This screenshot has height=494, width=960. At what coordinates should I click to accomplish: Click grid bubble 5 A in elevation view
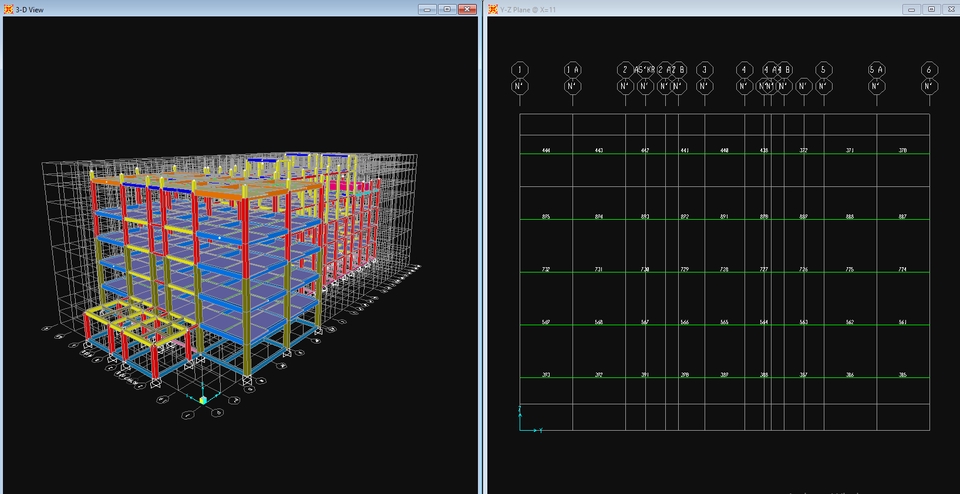click(877, 70)
